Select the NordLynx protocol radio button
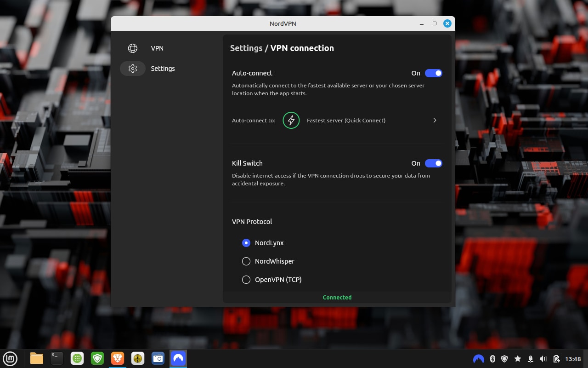This screenshot has height=368, width=588. tap(246, 243)
